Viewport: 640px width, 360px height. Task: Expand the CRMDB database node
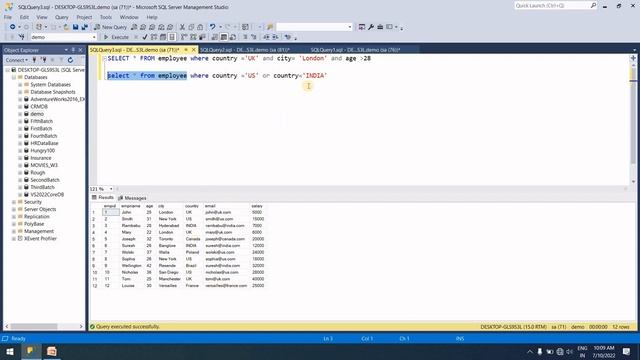click(20, 107)
